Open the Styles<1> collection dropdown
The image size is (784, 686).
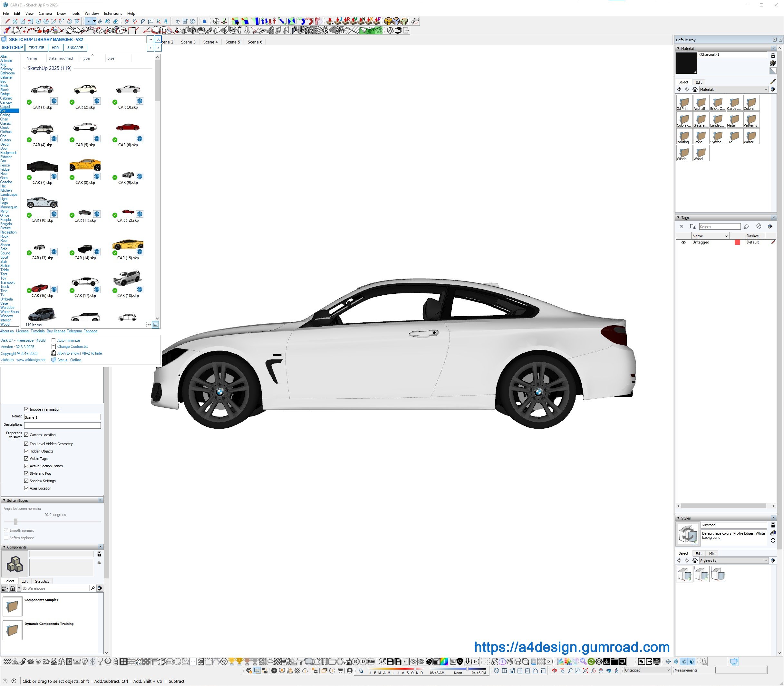click(x=766, y=560)
